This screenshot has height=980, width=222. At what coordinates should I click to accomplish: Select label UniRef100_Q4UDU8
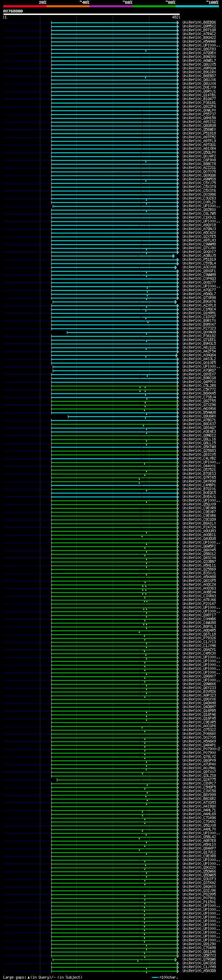click(x=199, y=539)
